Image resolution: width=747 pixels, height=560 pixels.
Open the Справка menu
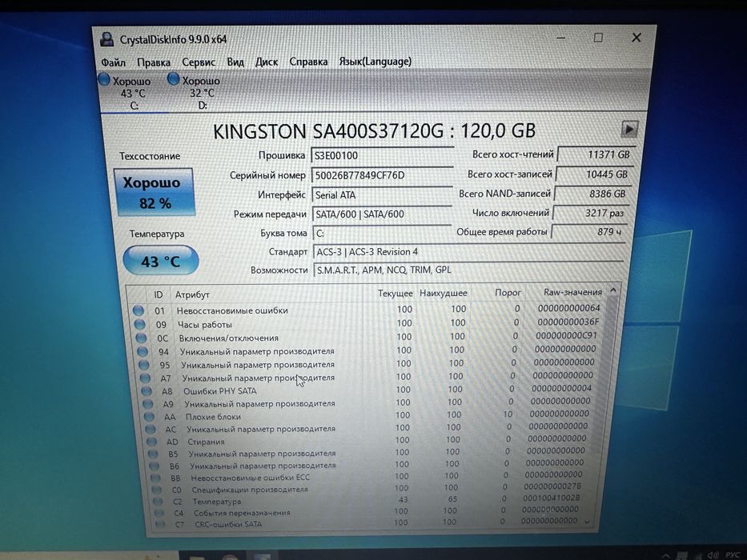[308, 62]
